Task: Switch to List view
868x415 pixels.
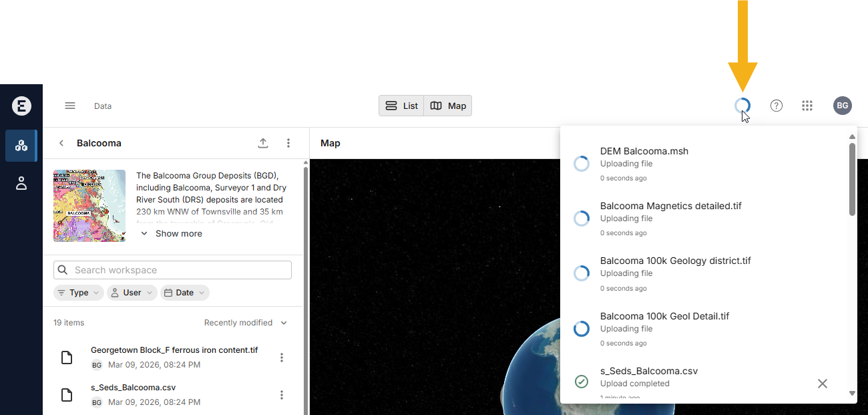Action: pos(402,106)
